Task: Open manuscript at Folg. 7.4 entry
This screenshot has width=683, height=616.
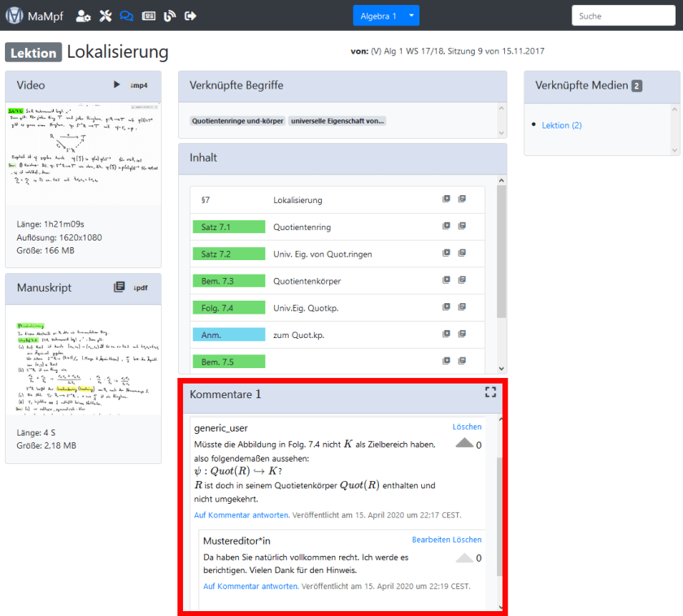Action: pyautogui.click(x=462, y=307)
